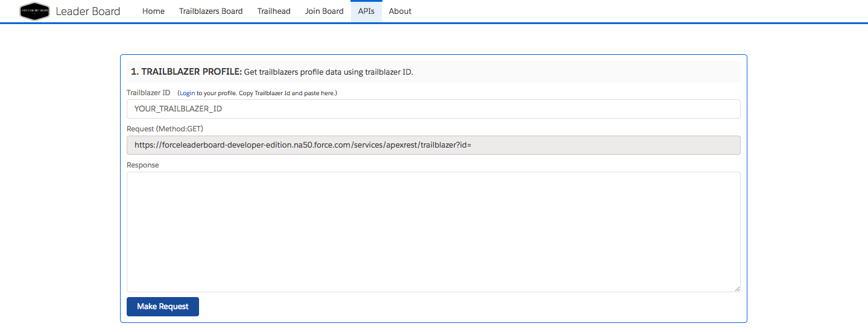
Task: Click the 1. TRAILBLAZER PROFILE heading
Action: click(x=186, y=72)
